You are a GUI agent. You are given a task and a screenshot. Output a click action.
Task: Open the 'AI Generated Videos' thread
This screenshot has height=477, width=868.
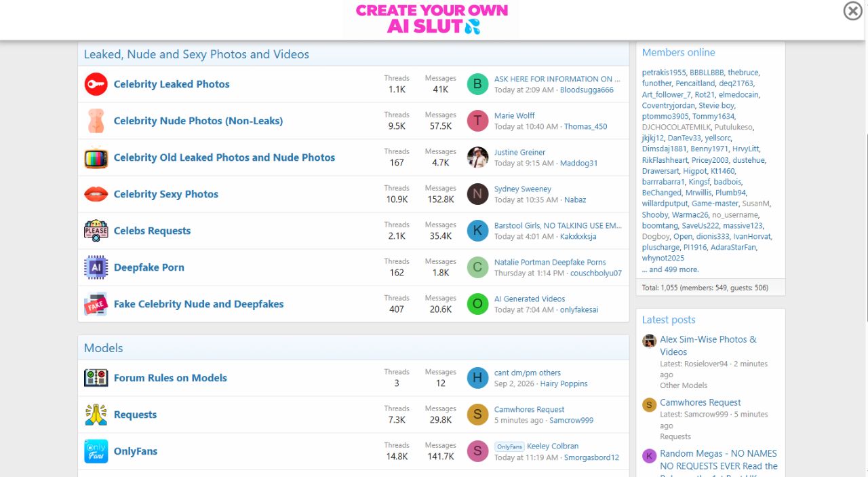coord(530,299)
